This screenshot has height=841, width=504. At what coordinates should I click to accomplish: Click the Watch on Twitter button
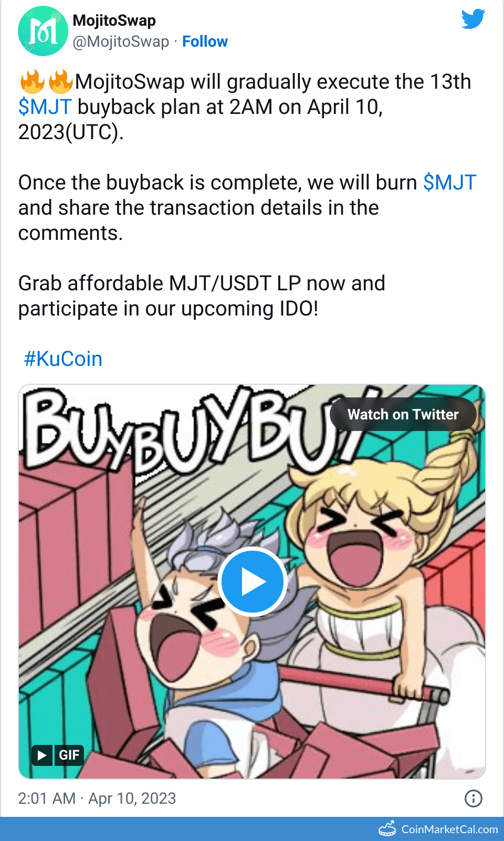(403, 414)
